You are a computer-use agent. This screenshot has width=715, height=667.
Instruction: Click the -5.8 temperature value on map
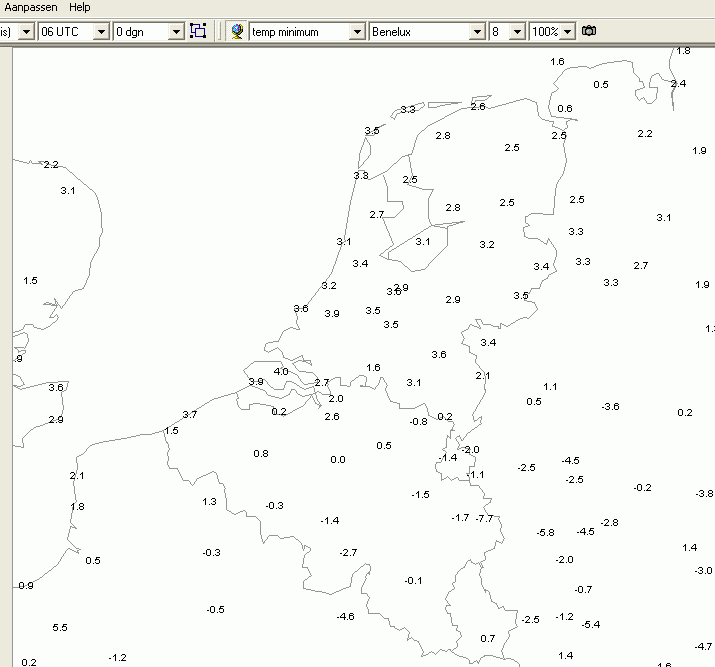coord(545,533)
